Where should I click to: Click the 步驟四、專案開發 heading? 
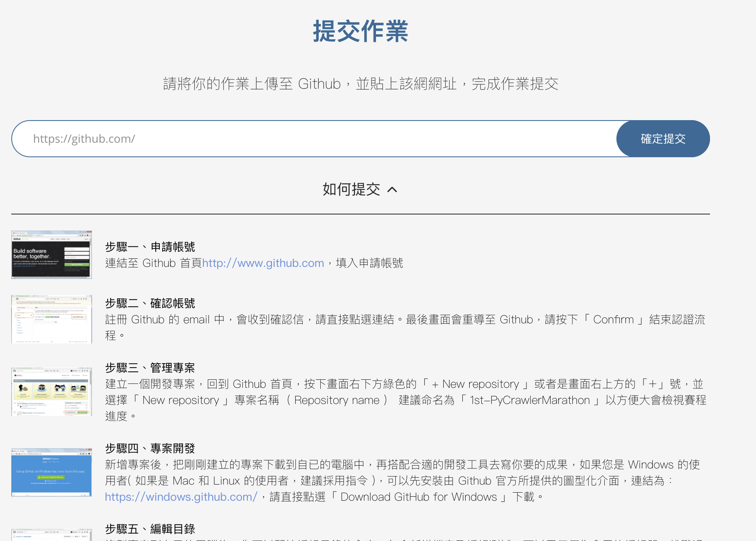click(150, 448)
